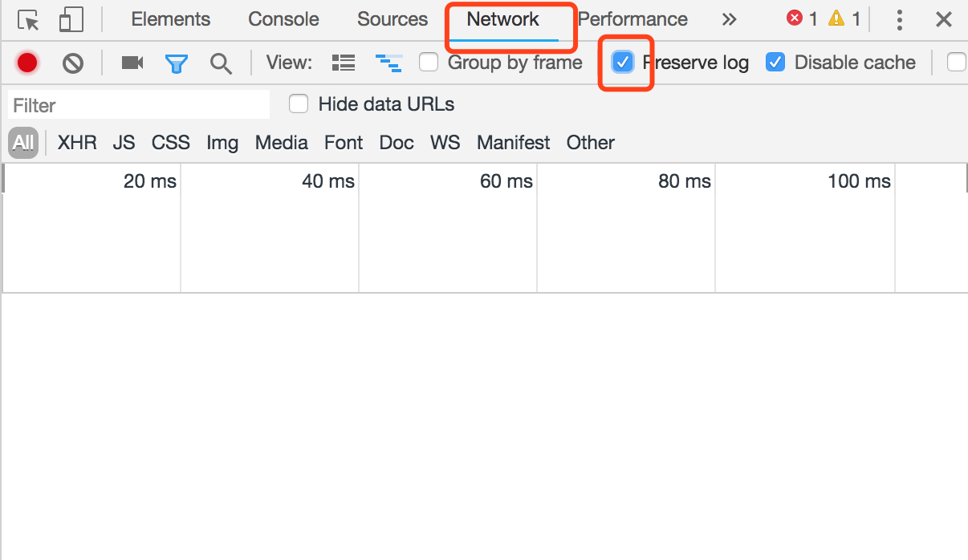Switch to large request rows view icon
Screen dimensions: 968x560
[x=344, y=63]
